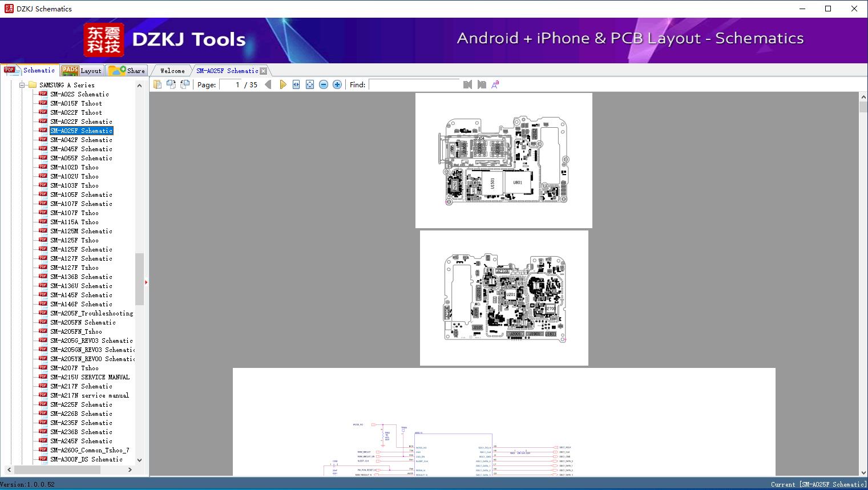
Task: Open SM-A260G_Common_Tshoo_7 file
Action: [x=90, y=450]
